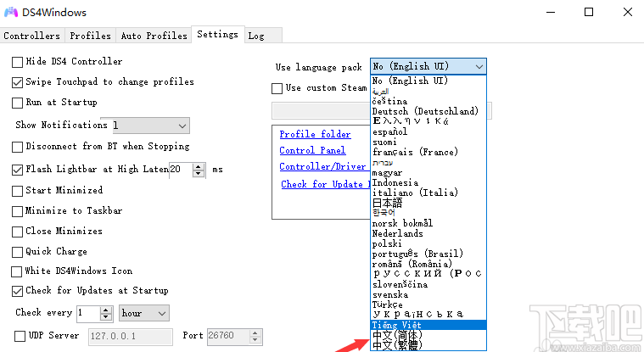Image resolution: width=644 pixels, height=352 pixels.
Task: Enable Run at Startup option
Action: tap(17, 103)
